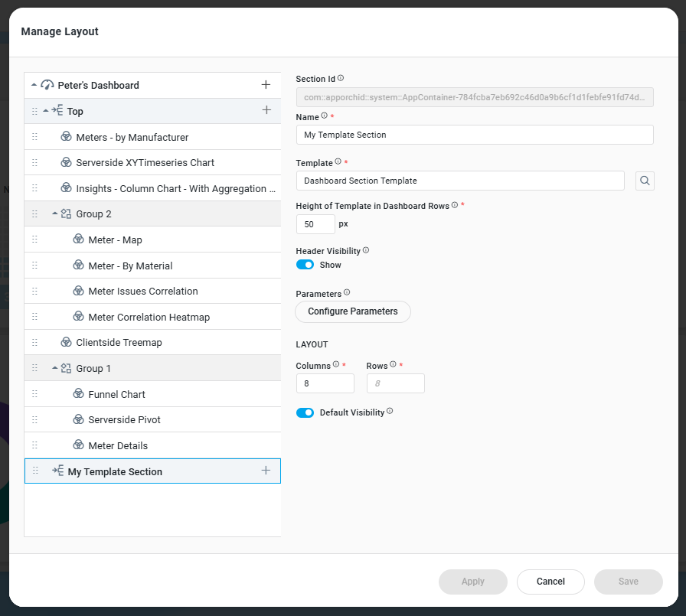
Task: Turn off the Default Visibility toggle
Action: [x=305, y=412]
